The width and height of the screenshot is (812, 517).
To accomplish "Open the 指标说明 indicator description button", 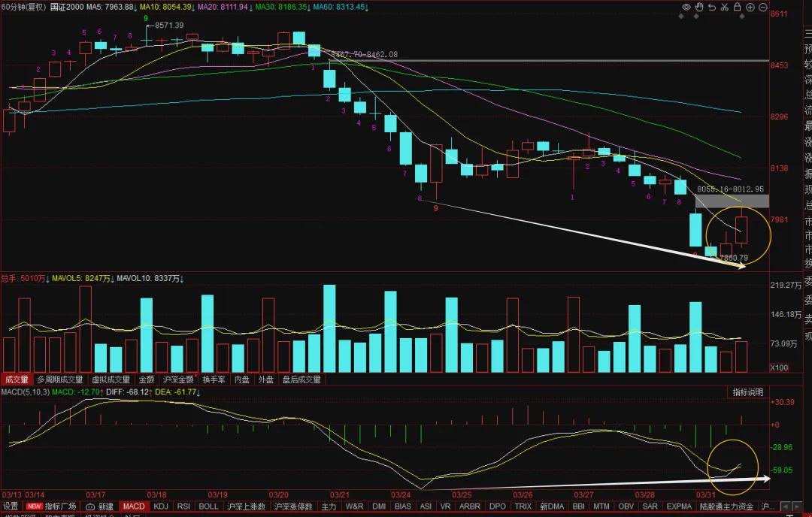I will click(748, 392).
